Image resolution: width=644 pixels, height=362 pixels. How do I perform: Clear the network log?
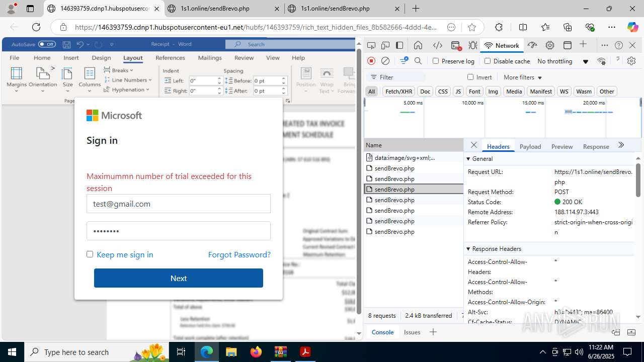[385, 61]
